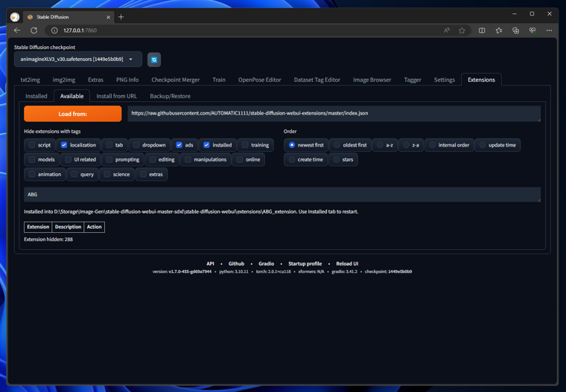
Task: Open the Github footer link
Action: coord(236,263)
